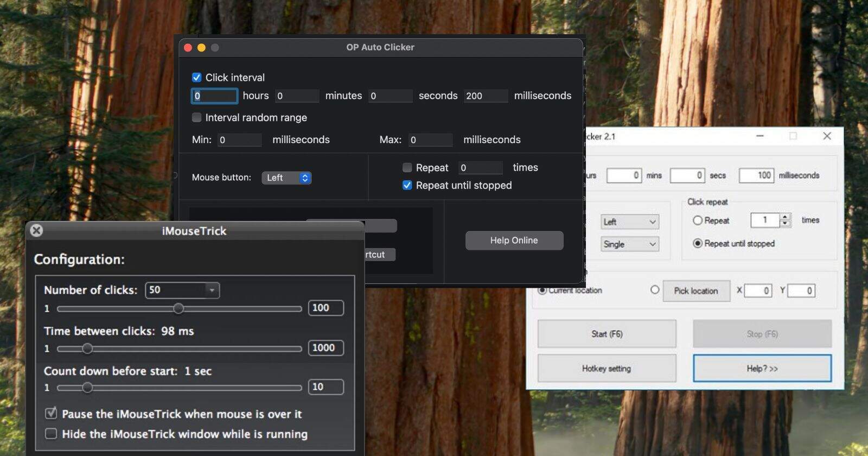868x456 pixels.
Task: Uncheck the Click interval checkbox
Action: click(x=197, y=78)
